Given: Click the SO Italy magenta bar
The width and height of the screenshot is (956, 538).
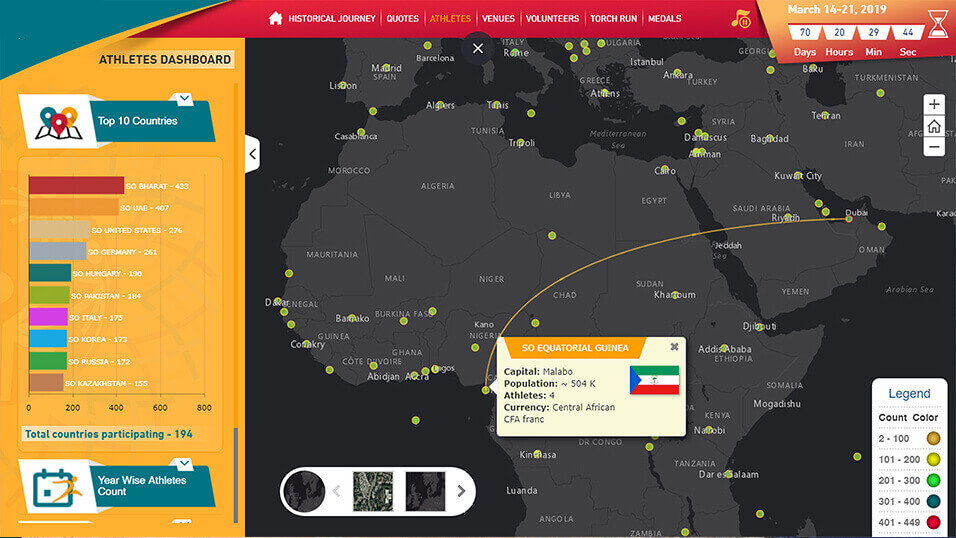Looking at the screenshot, I should click(49, 317).
